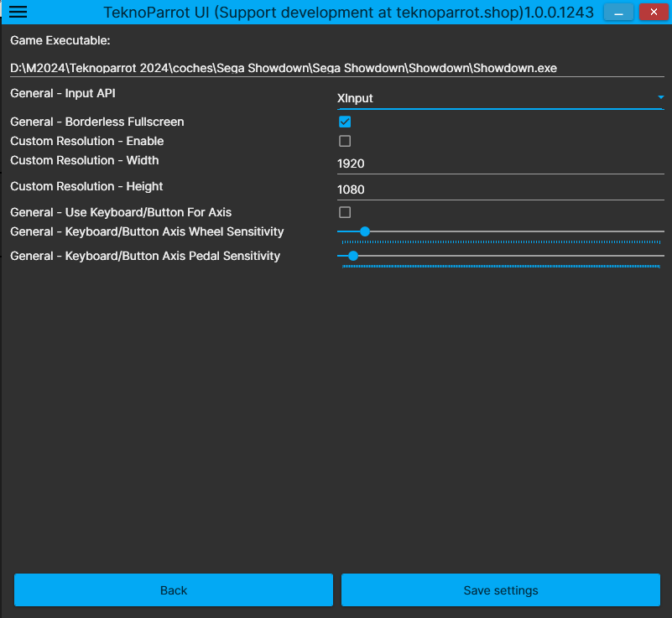Close the TeknoParrot UI window
672x618 pixels.
[x=654, y=12]
